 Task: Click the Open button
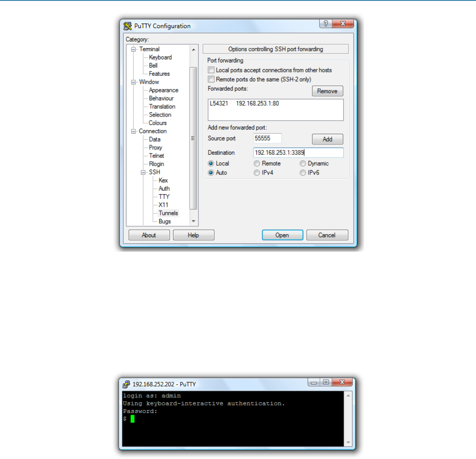pos(282,235)
